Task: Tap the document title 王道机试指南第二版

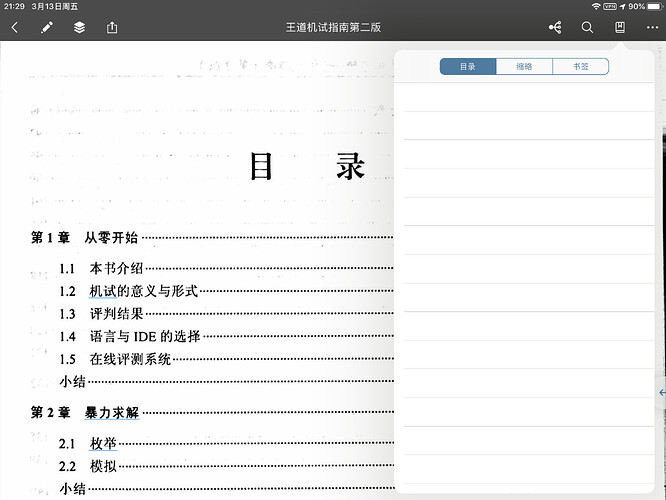Action: pyautogui.click(x=333, y=28)
